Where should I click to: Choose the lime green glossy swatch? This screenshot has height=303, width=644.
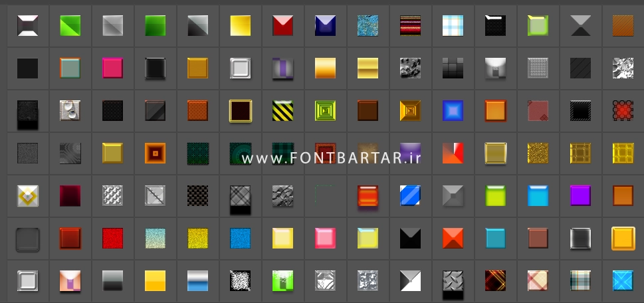(495, 195)
